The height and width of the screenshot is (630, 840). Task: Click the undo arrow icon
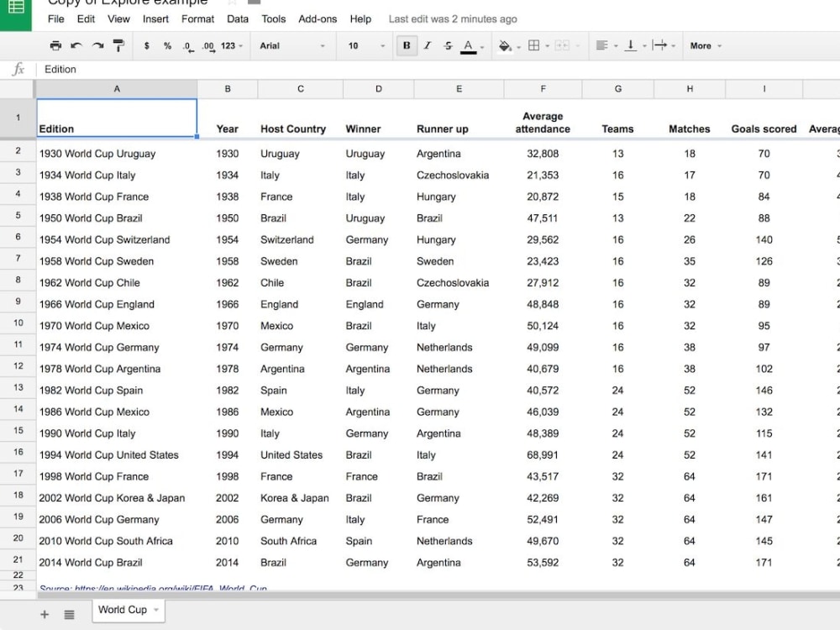click(x=76, y=45)
